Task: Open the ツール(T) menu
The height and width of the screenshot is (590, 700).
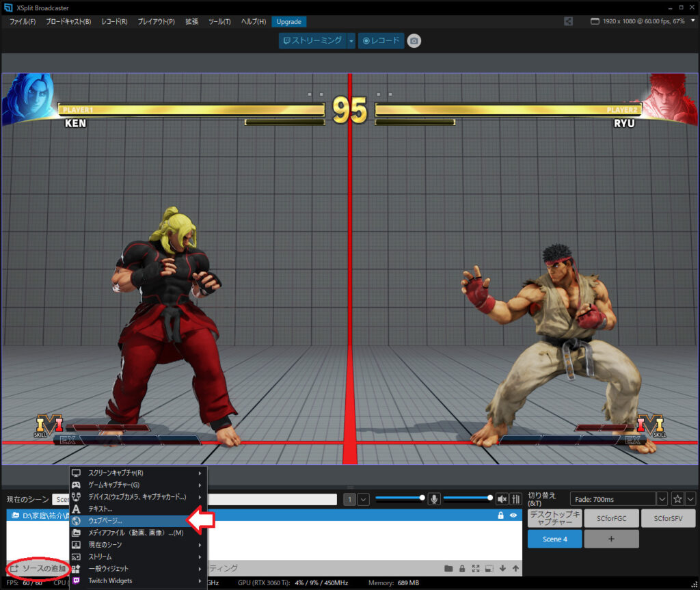Action: [x=219, y=21]
